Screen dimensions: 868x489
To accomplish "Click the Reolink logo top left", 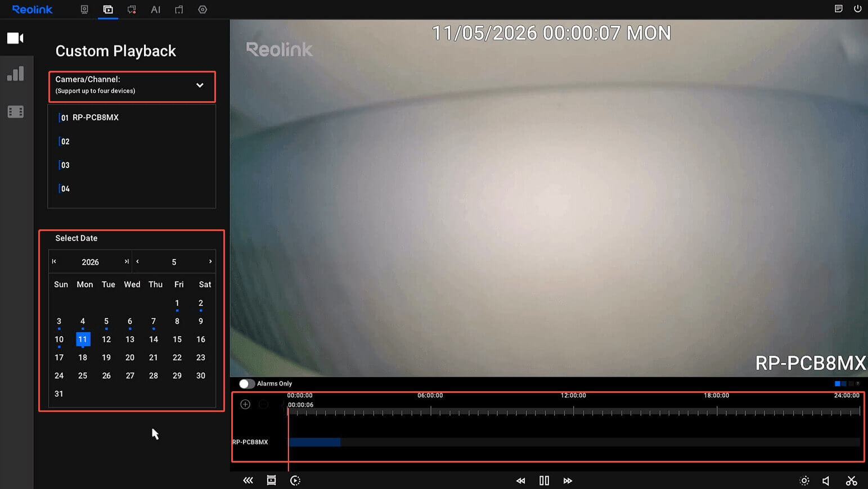I will pos(33,10).
